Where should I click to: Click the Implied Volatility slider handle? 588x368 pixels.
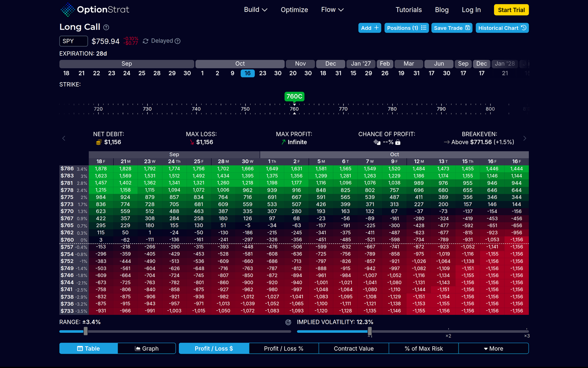click(370, 331)
